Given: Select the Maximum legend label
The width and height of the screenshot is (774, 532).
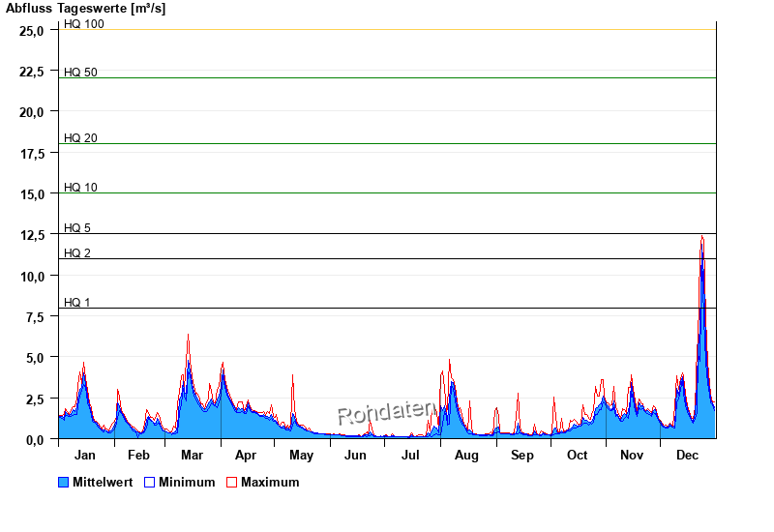Looking at the screenshot, I should click(270, 482).
